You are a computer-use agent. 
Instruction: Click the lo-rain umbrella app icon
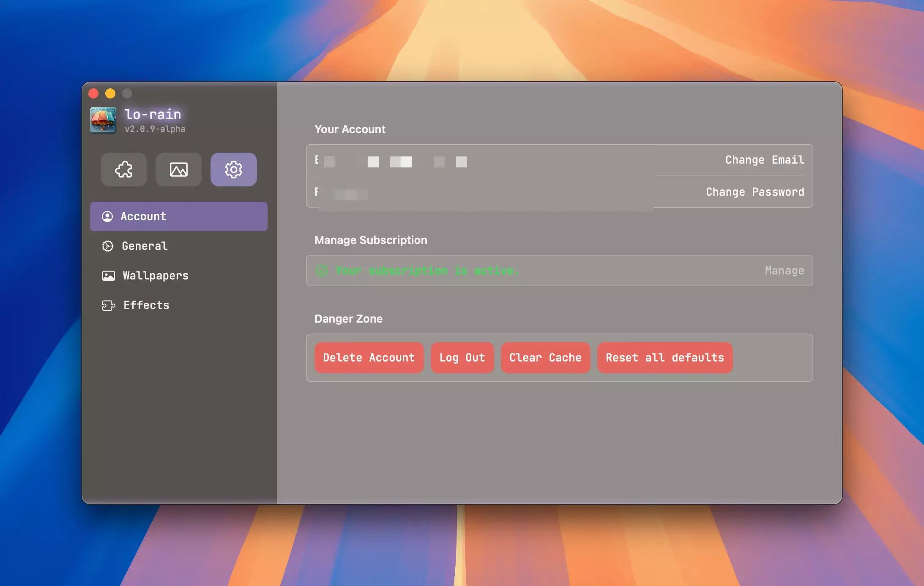click(103, 120)
